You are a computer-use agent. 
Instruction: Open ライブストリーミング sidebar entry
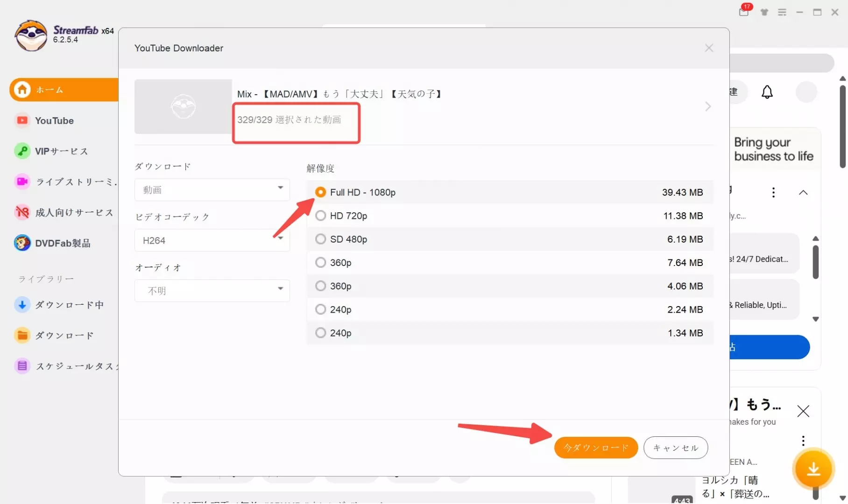65,182
